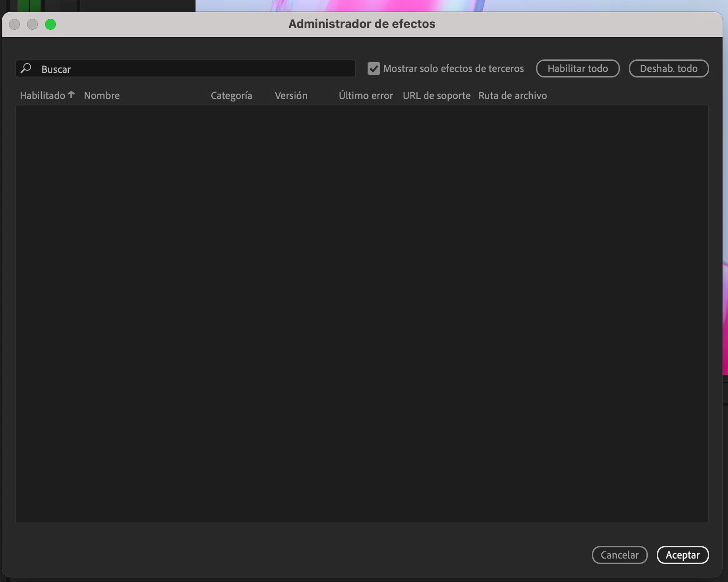The image size is (728, 582).
Task: Confirm with the Aceptar button
Action: 682,555
